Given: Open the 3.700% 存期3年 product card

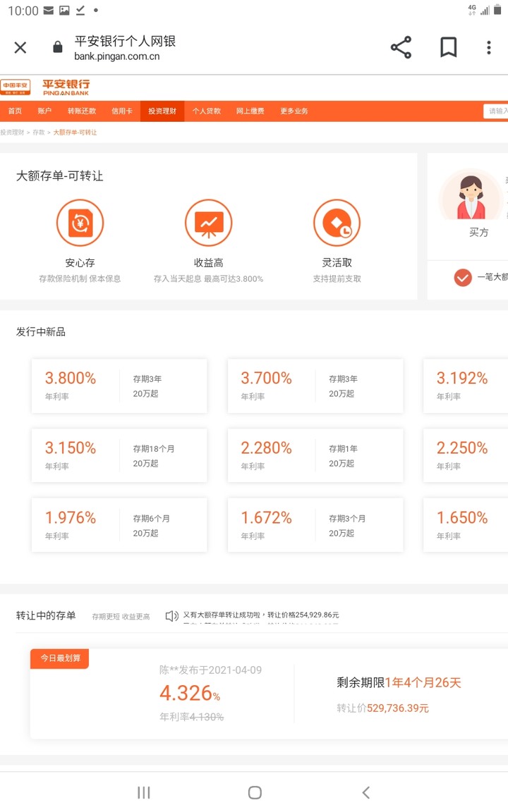Looking at the screenshot, I should tap(315, 386).
